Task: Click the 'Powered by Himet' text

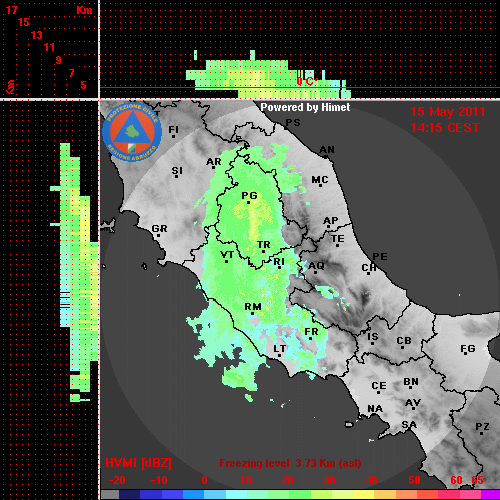Action: coord(305,107)
